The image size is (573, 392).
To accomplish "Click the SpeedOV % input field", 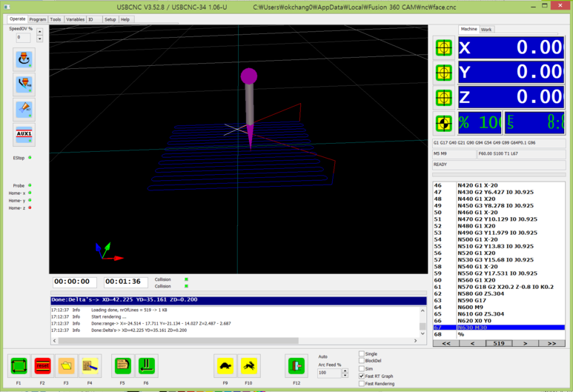I will [x=23, y=37].
